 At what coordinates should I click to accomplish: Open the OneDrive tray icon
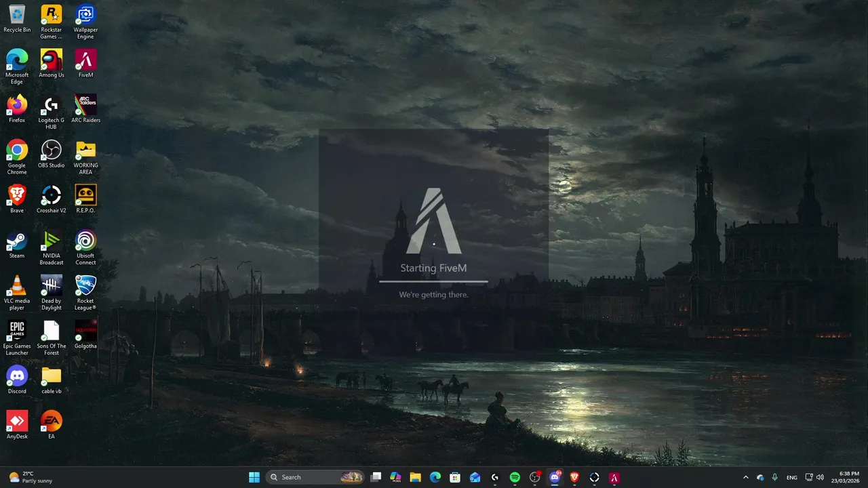(x=760, y=477)
